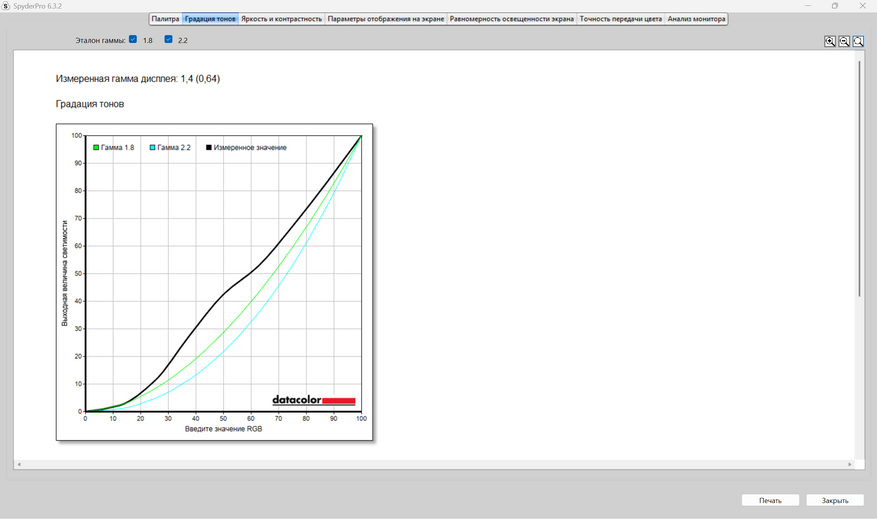Click the Градация тонов heading above chart
This screenshot has height=519, width=877.
tap(89, 104)
